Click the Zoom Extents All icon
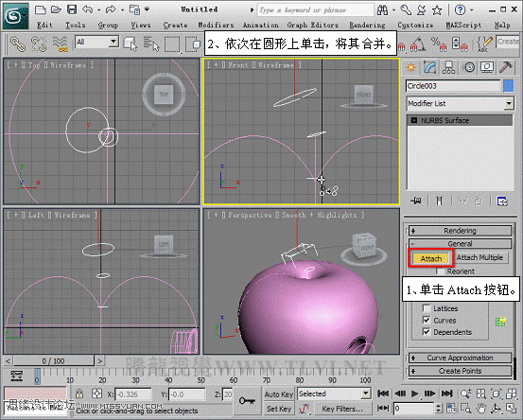 (x=511, y=394)
